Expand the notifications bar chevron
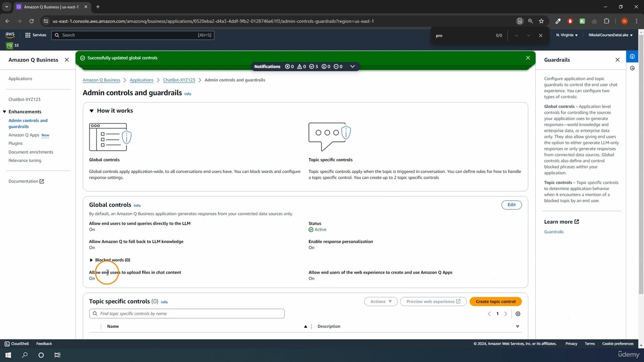Image resolution: width=644 pixels, height=362 pixels. coord(352,66)
